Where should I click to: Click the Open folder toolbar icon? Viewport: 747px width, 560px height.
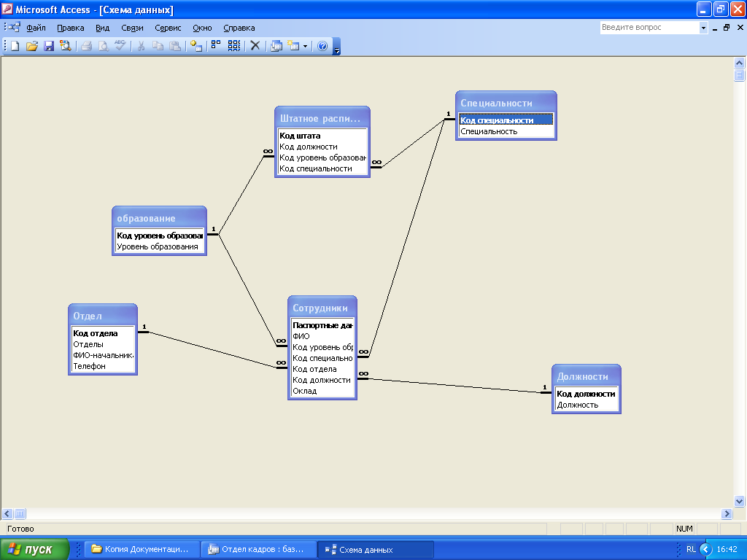[32, 46]
